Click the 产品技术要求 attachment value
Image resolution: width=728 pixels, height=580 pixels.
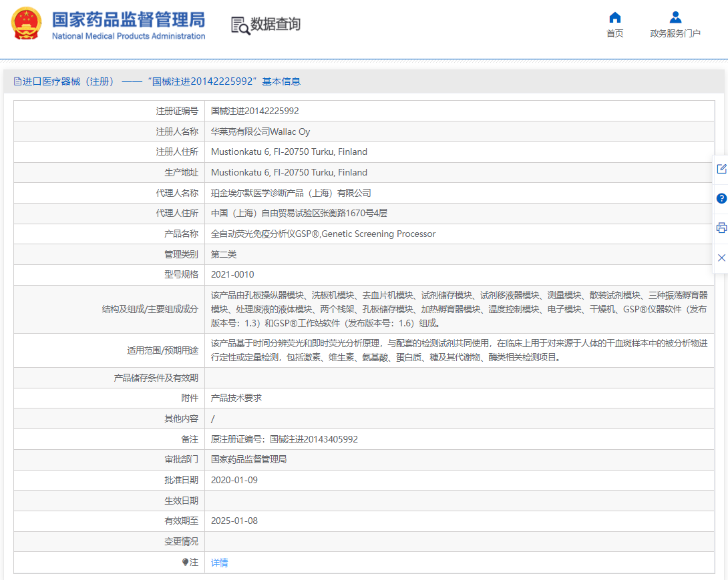tap(236, 398)
